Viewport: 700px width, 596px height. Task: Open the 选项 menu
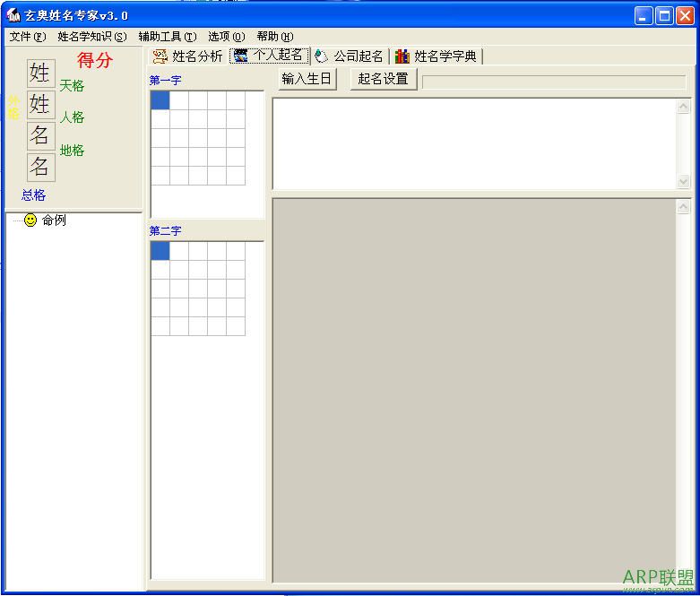(x=226, y=37)
